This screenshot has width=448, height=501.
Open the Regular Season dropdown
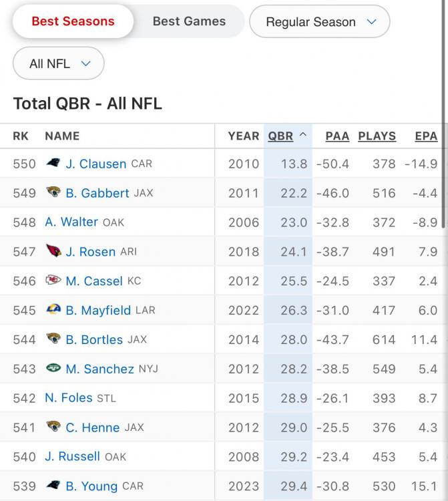320,22
